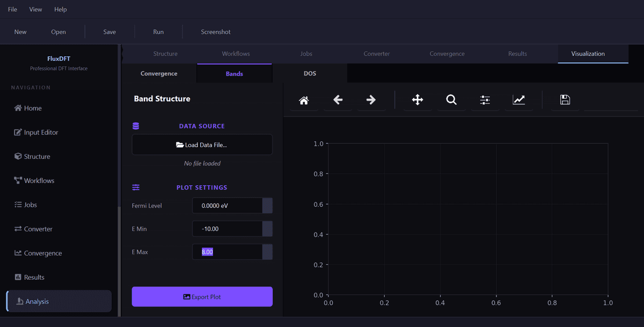Viewport: 644px width, 327px height.
Task: Open the File menu
Action: click(12, 9)
